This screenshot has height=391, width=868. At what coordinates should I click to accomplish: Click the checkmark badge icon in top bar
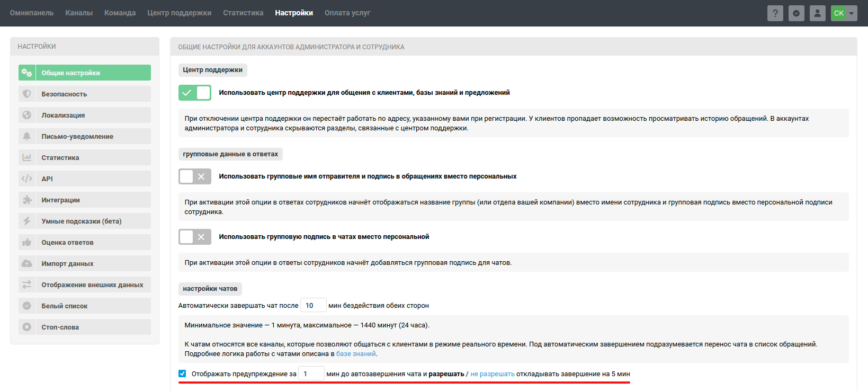[797, 13]
